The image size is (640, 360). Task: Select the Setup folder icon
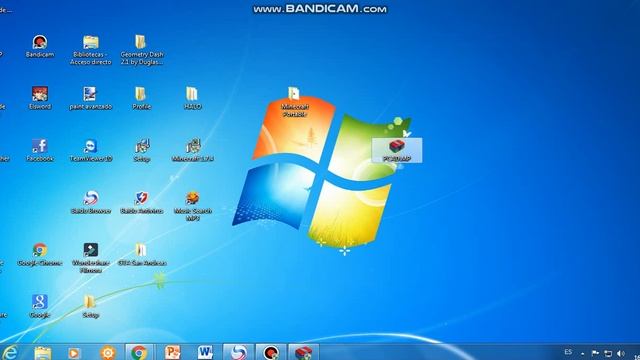tap(91, 307)
